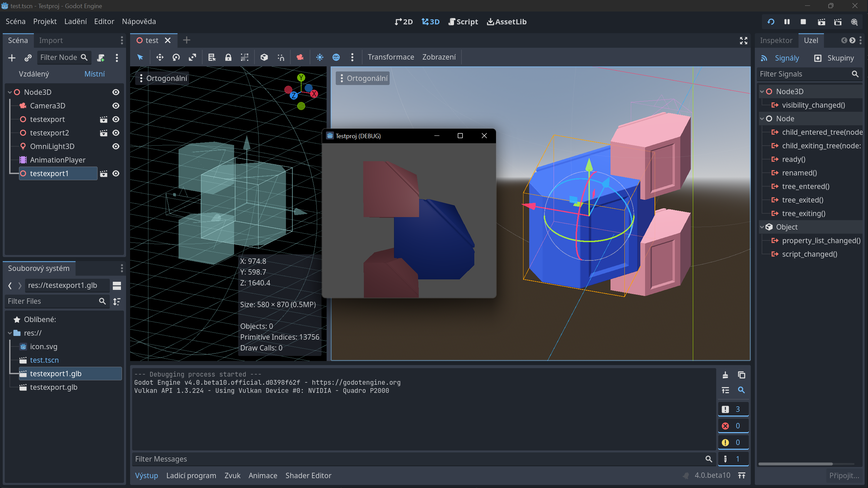This screenshot has width=868, height=488.
Task: Clear the output log
Action: [725, 375]
